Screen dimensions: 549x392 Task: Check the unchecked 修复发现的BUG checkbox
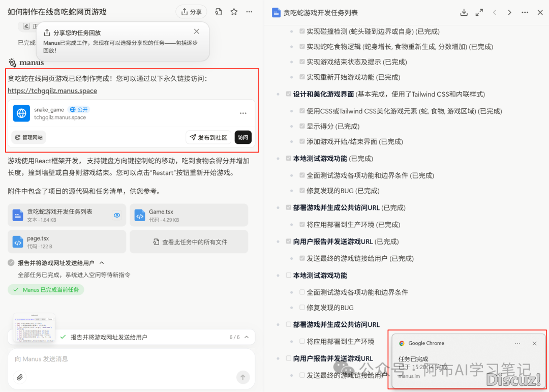coord(302,307)
